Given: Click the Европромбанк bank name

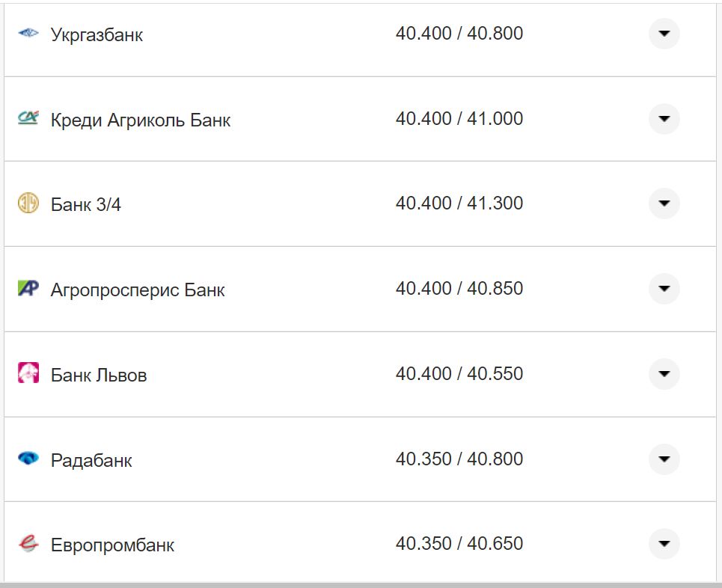Looking at the screenshot, I should pyautogui.click(x=112, y=545).
